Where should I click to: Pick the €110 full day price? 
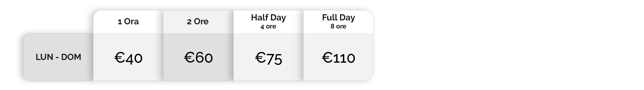[339, 58]
